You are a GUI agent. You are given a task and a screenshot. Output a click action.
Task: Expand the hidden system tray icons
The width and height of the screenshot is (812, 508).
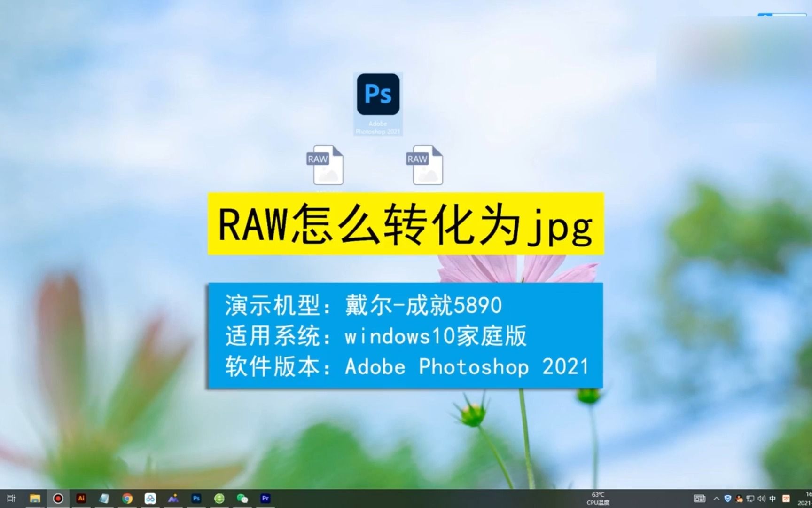pyautogui.click(x=716, y=499)
